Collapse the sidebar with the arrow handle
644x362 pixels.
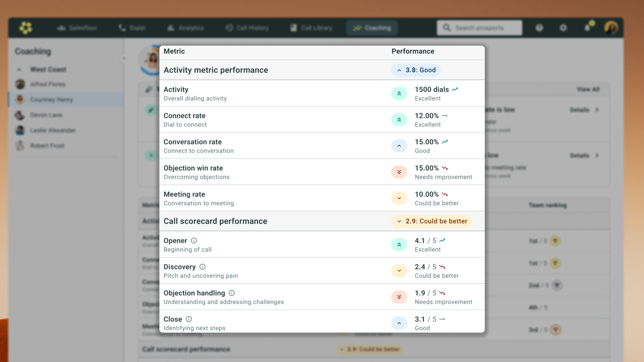tap(123, 59)
